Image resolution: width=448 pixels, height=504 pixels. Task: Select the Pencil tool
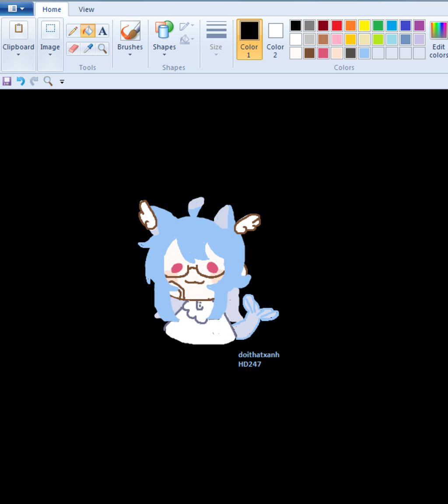[x=73, y=31]
